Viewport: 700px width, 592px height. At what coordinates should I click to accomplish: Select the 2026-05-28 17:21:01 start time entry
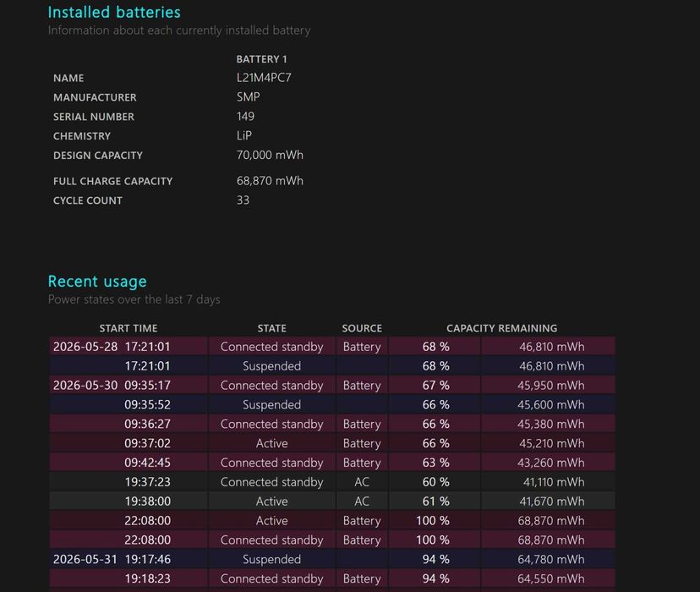click(x=112, y=347)
